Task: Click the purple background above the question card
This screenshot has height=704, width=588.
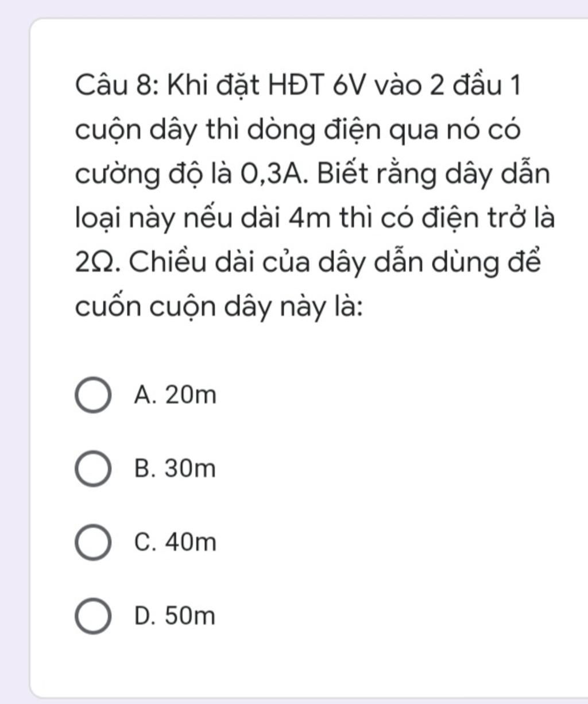Action: click(294, 8)
